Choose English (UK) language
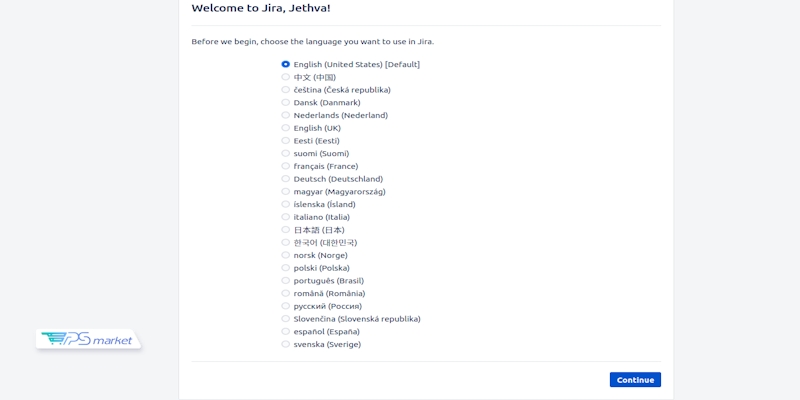800x400 pixels. click(x=286, y=128)
